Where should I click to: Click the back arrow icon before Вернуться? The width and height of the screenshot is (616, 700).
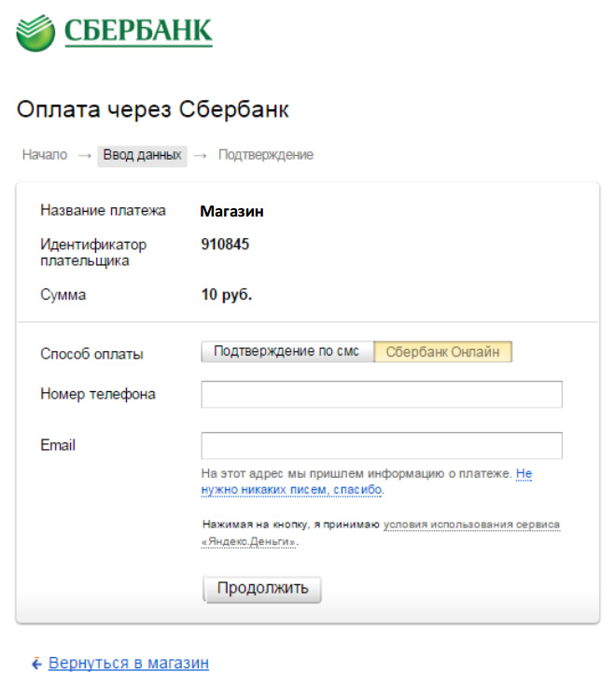(36, 664)
